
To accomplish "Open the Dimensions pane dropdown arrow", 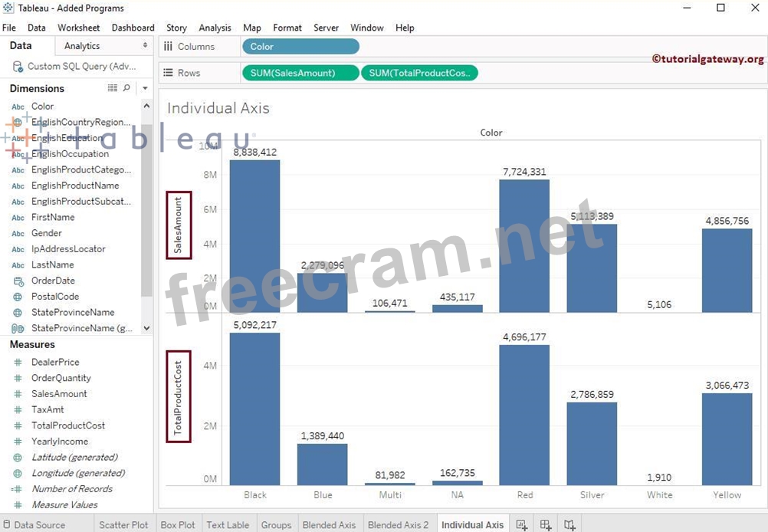I will 145,88.
